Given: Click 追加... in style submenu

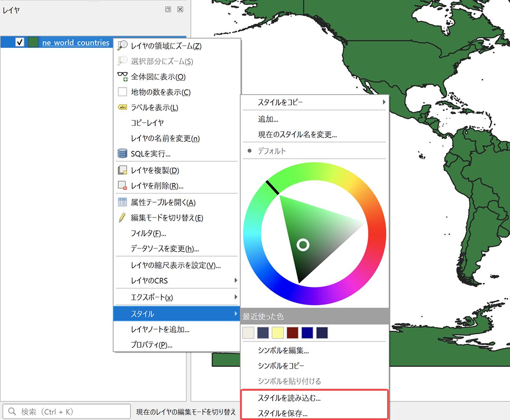Looking at the screenshot, I should click(268, 119).
